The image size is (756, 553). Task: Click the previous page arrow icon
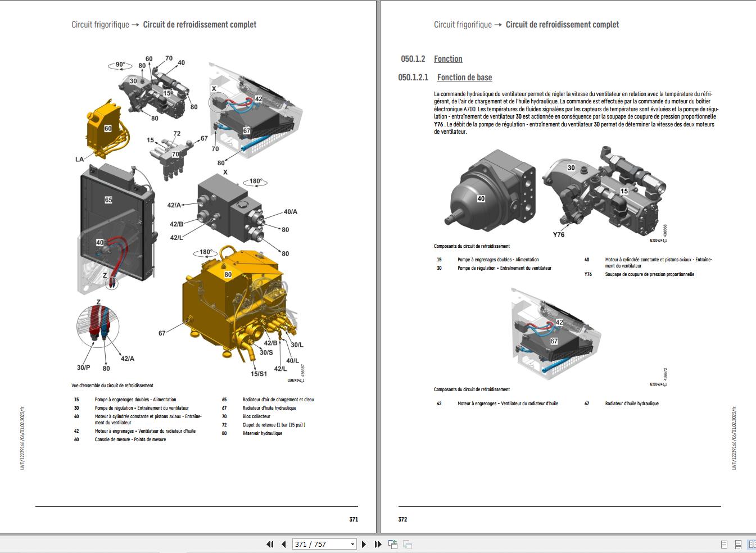point(283,544)
